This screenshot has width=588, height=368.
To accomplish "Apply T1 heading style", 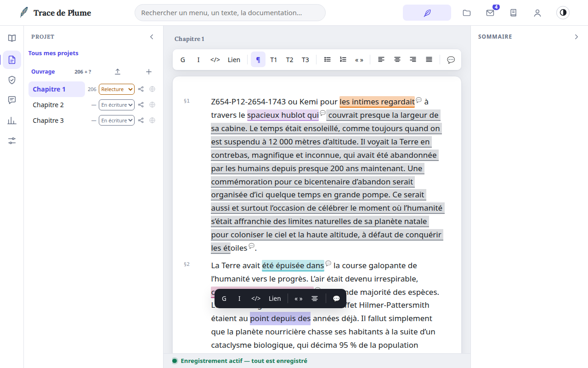I will (x=274, y=60).
